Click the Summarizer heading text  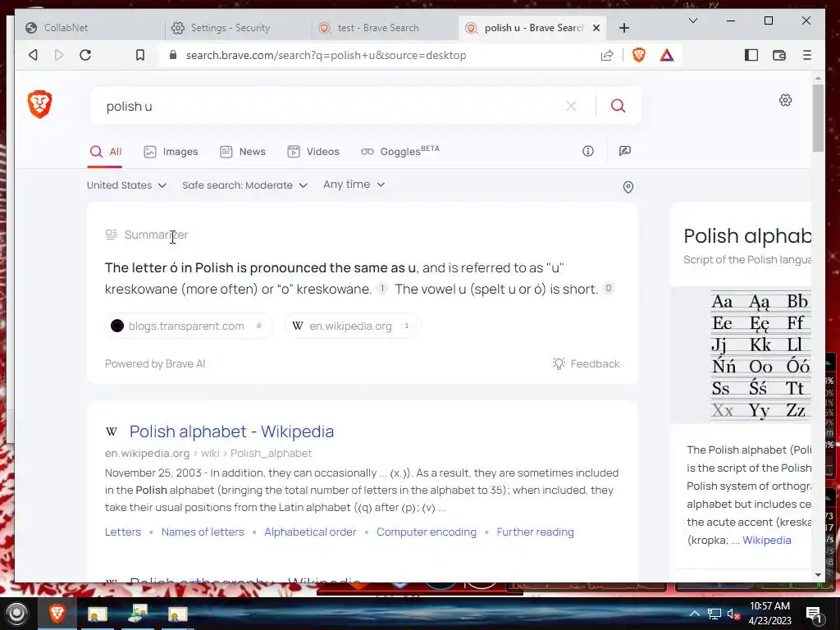tap(156, 235)
